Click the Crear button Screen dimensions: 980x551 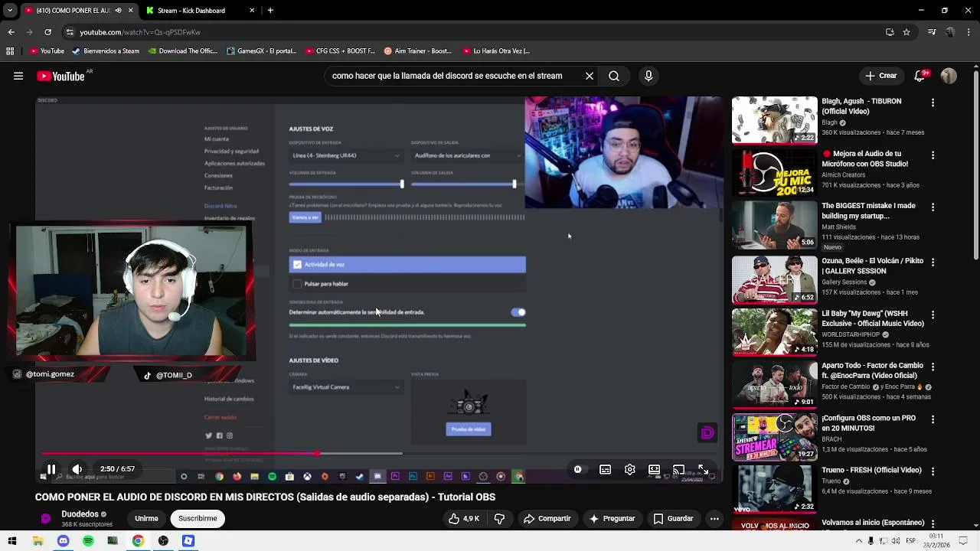tap(881, 76)
